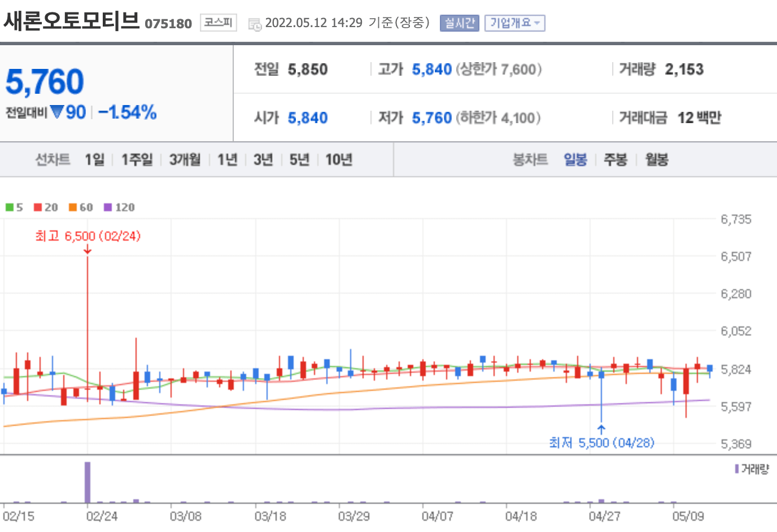Click the 최고 6,500 (02/24) label
This screenshot has height=532, width=777.
point(88,236)
